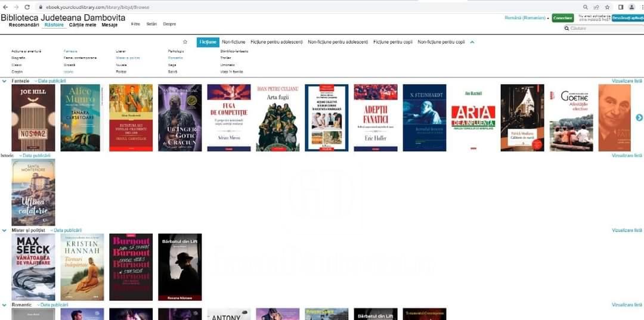Open Data publicării sort for Romantic shelf
Image resolution: width=644 pixels, height=320 pixels.
click(x=52, y=305)
